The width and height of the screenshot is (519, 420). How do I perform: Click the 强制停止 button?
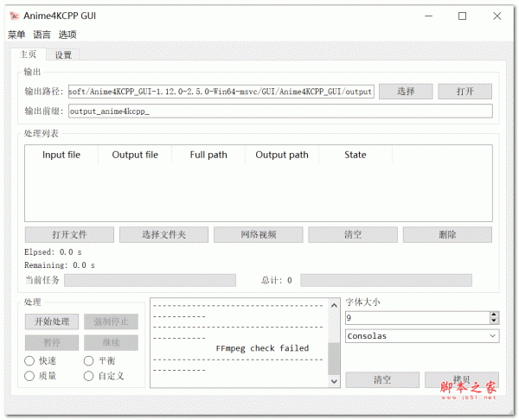tap(111, 321)
